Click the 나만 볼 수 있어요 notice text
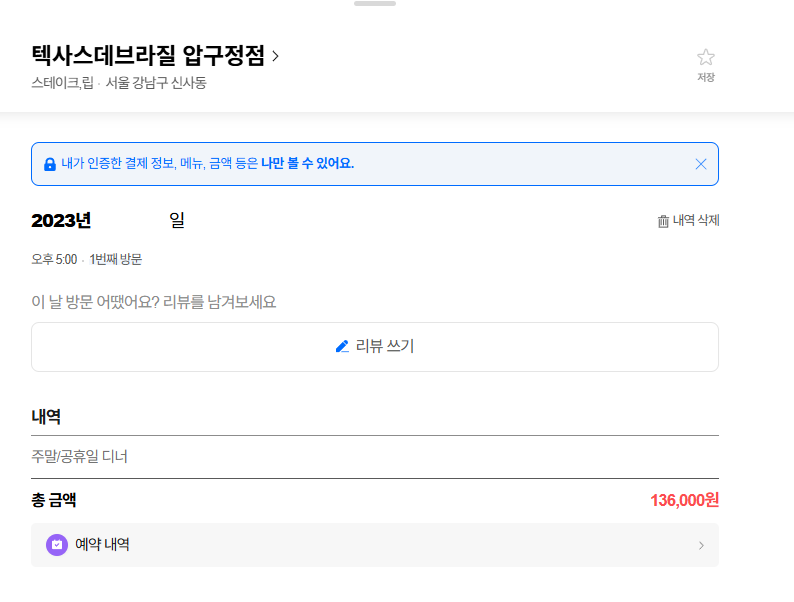This screenshot has width=794, height=602. coord(307,164)
